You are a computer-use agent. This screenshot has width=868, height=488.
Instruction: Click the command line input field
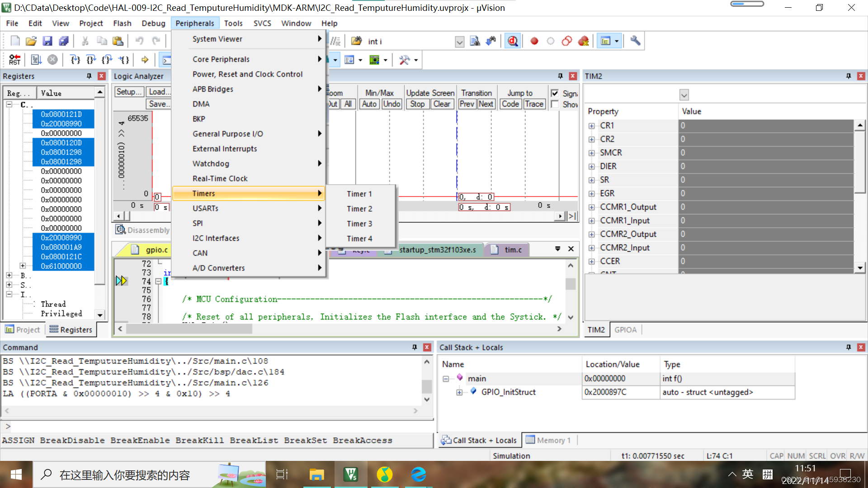[x=217, y=426]
